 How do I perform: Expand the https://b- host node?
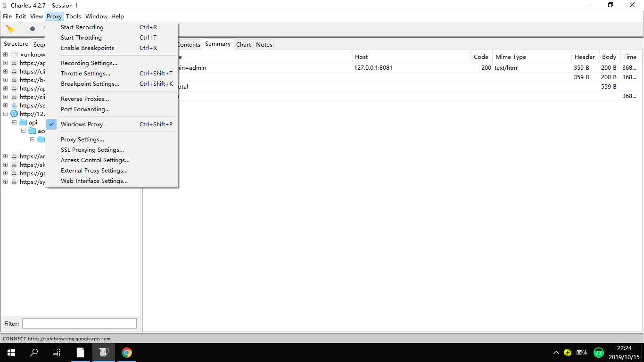click(5, 80)
